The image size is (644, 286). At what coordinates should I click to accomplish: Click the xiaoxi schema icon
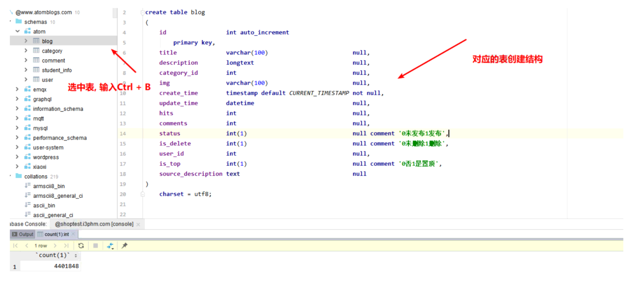pyautogui.click(x=27, y=166)
